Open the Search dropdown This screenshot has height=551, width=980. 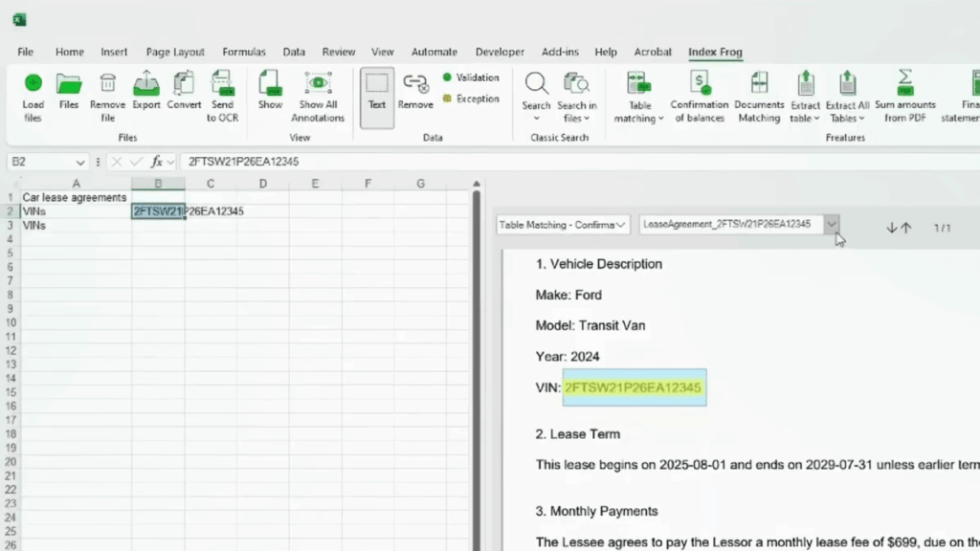(536, 119)
